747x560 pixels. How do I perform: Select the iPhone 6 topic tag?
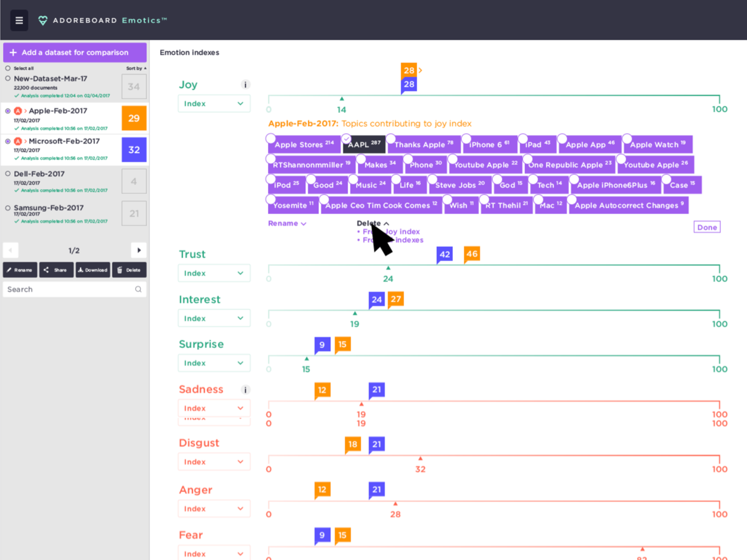[490, 144]
